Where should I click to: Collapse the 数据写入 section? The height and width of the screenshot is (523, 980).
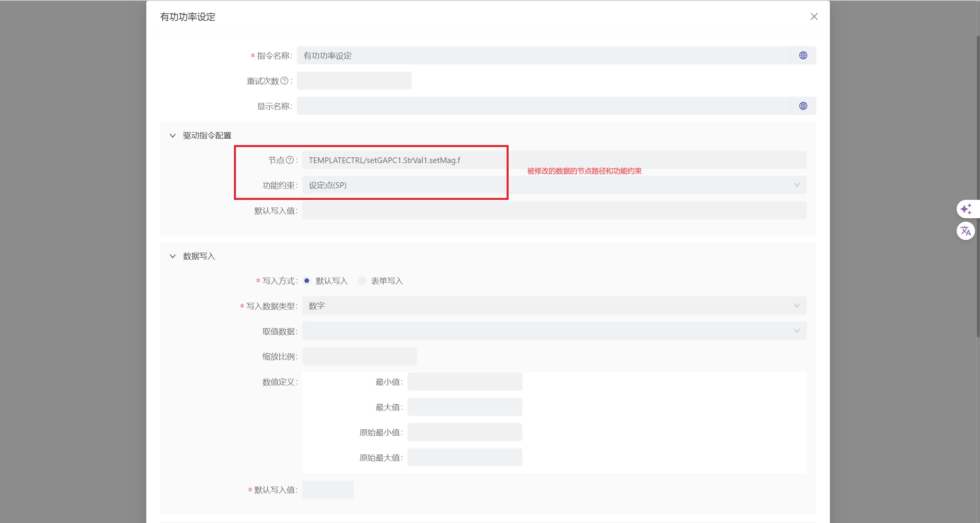pos(173,256)
